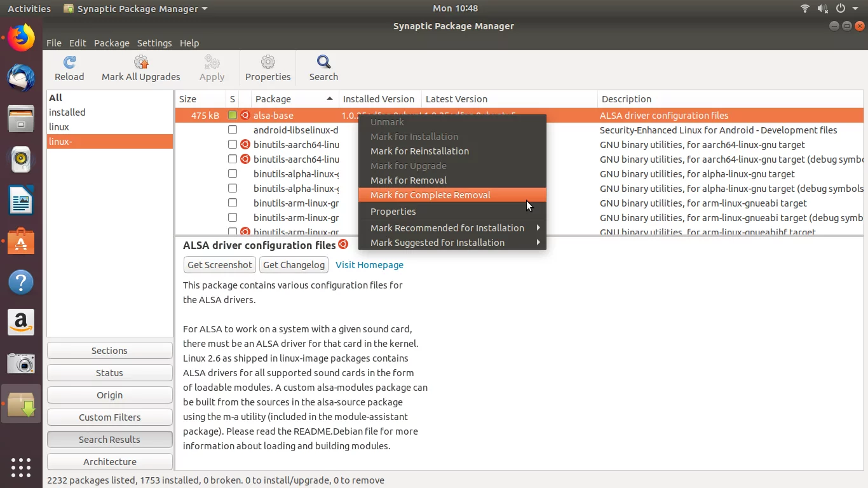
Task: Open Properties from the toolbar
Action: click(268, 68)
